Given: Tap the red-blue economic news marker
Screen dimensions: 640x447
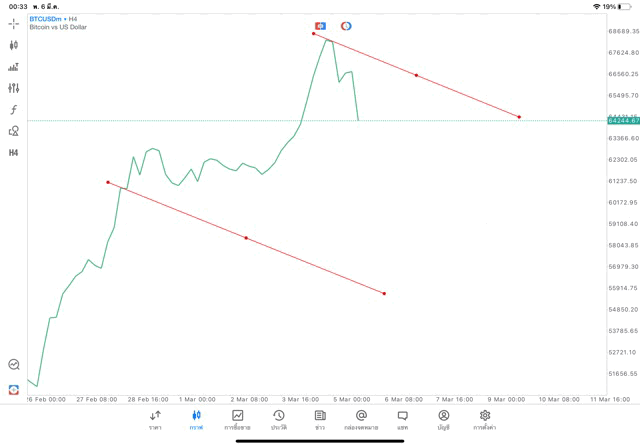Looking at the screenshot, I should pos(346,25).
